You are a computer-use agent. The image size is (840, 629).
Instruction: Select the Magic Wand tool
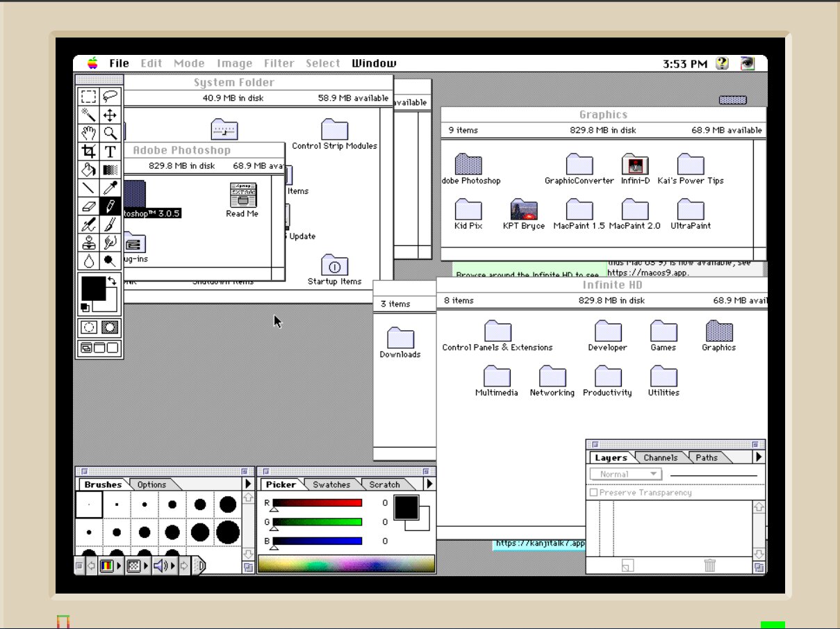[x=88, y=115]
